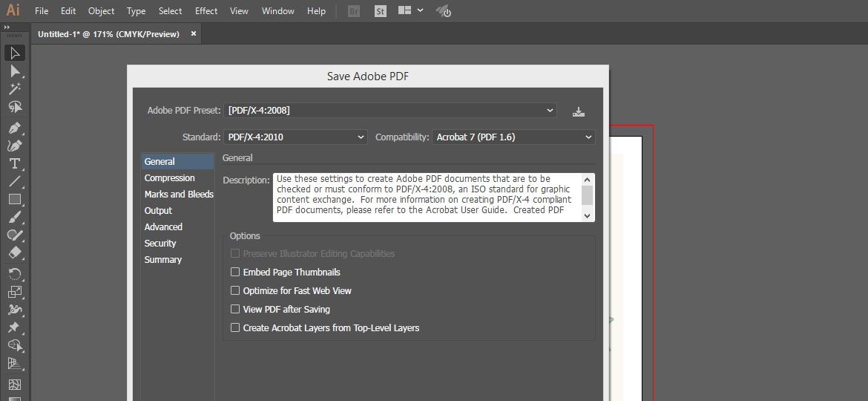Open the Help menu

click(x=317, y=11)
